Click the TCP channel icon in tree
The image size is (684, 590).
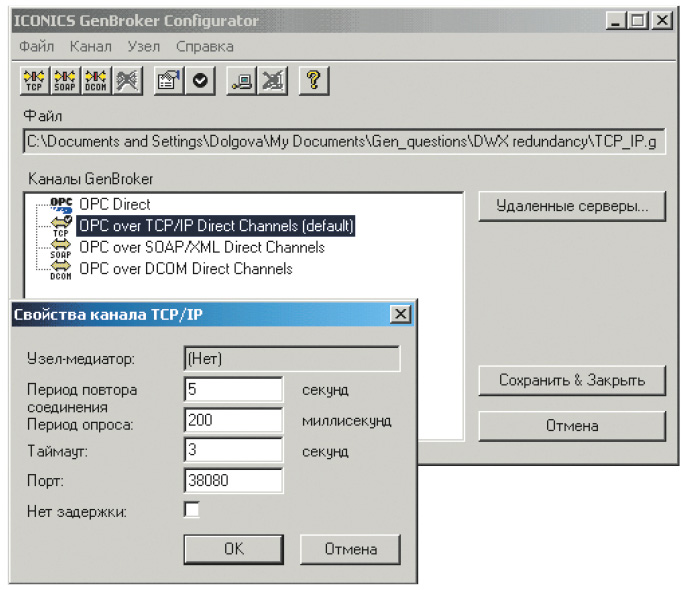point(61,226)
